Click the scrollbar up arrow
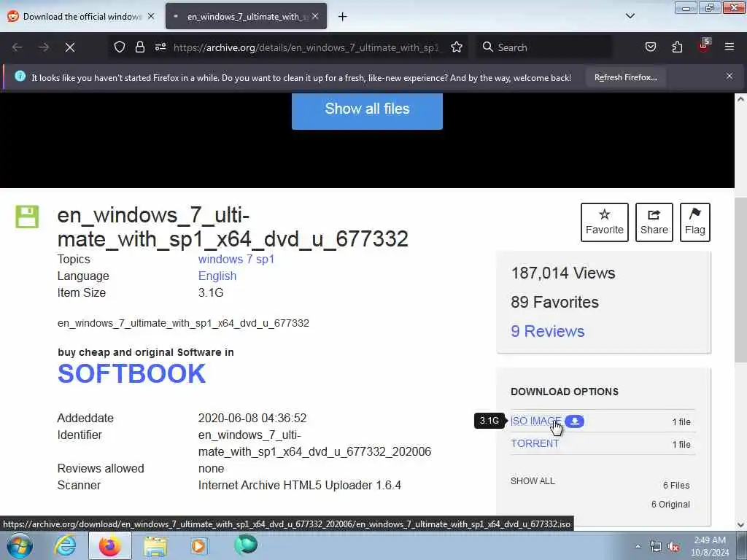Image resolution: width=747 pixels, height=560 pixels. (x=740, y=99)
